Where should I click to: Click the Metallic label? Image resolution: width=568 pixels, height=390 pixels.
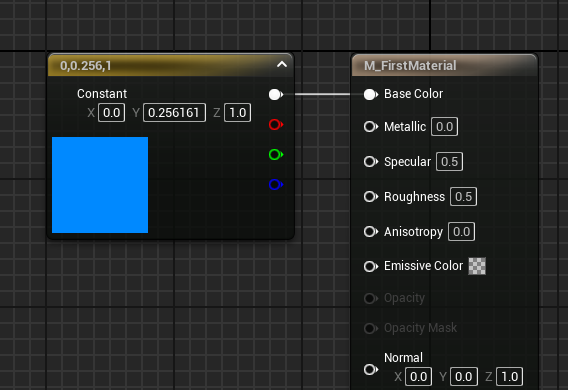coord(405,127)
